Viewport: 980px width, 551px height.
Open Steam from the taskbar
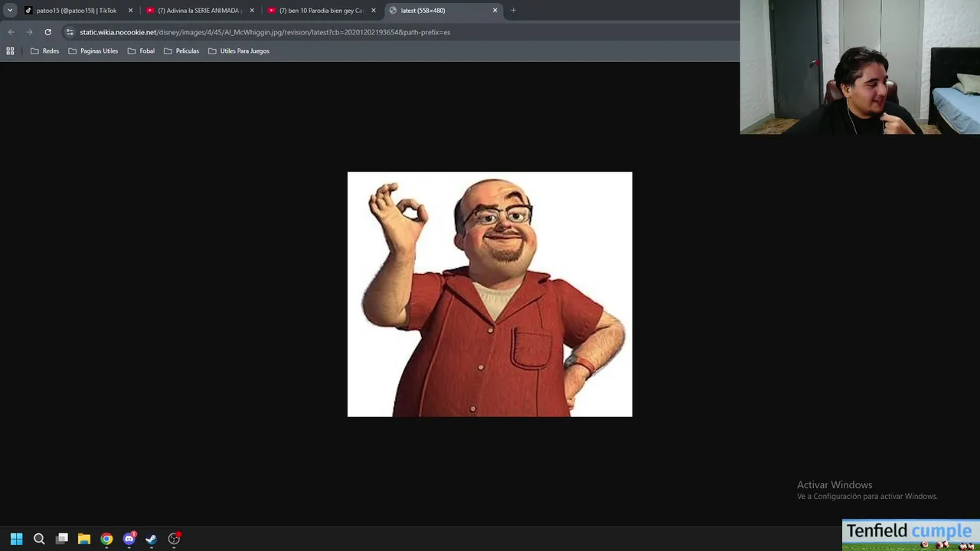coord(151,539)
